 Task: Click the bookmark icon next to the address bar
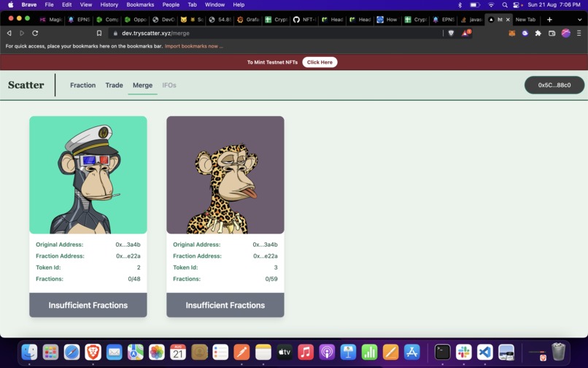click(99, 33)
